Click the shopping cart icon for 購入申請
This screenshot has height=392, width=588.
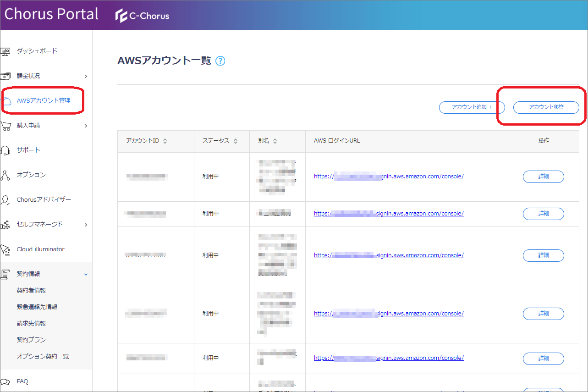(5, 126)
